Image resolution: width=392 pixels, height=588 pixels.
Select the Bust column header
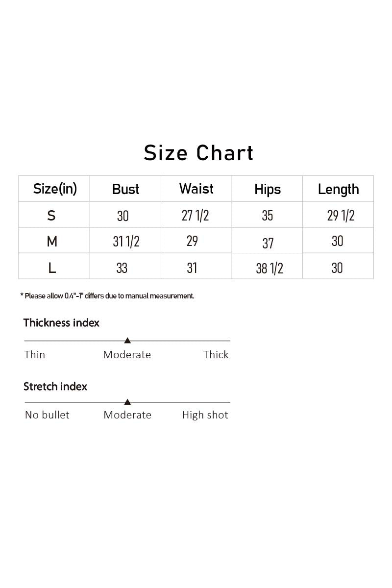126,189
